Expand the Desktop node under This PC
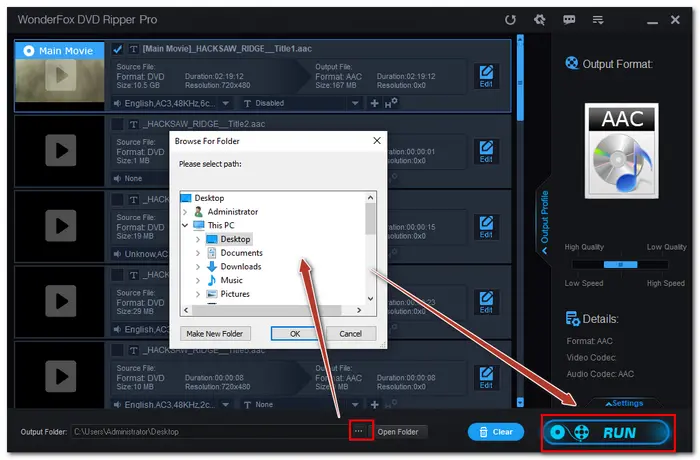This screenshot has height=460, width=700. 198,239
